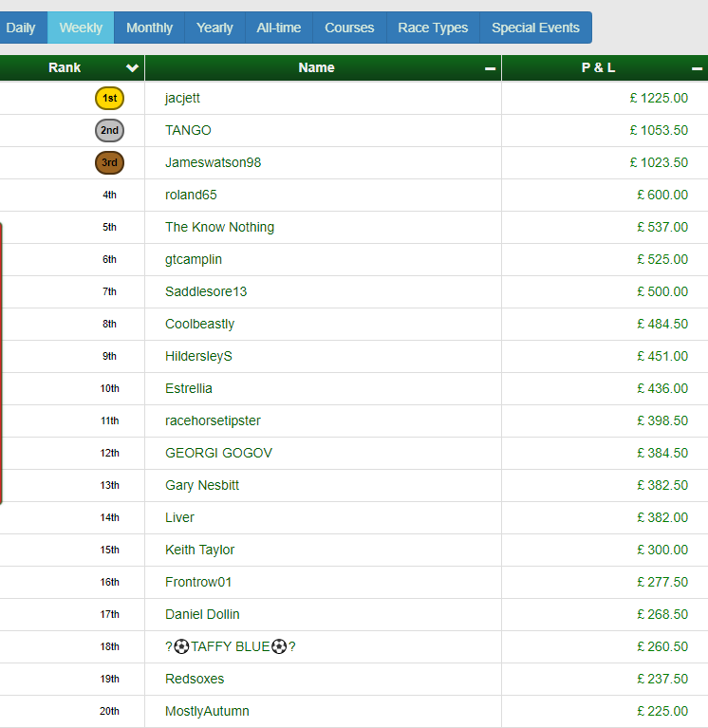
Task: Click the Liver name
Action: click(x=179, y=517)
